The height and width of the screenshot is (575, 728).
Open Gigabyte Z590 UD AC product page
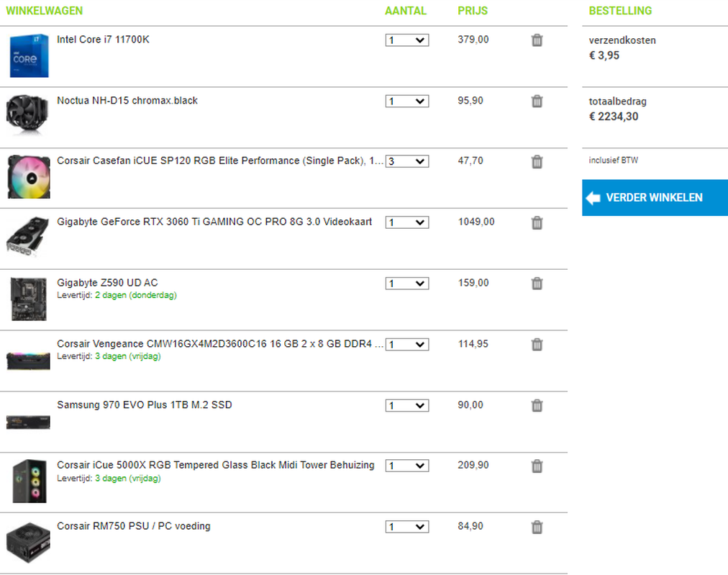106,283
